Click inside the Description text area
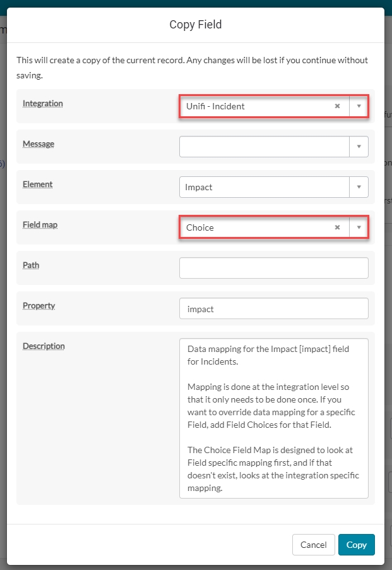 pyautogui.click(x=273, y=418)
